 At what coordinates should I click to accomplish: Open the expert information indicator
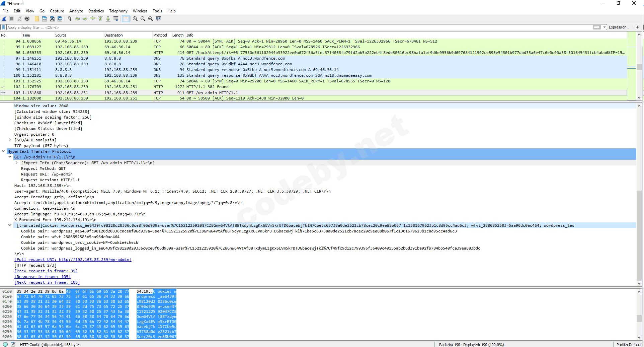tap(5, 344)
